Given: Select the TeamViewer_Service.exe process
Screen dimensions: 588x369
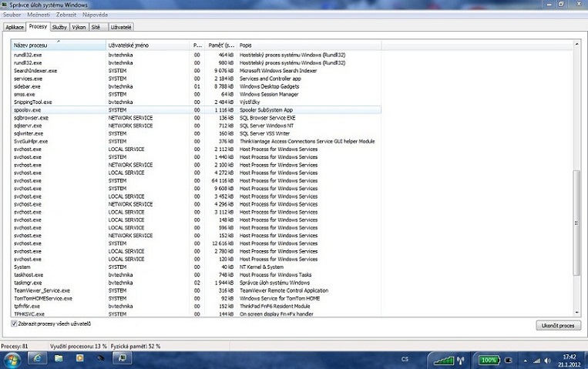Looking at the screenshot, I should 197,290.
